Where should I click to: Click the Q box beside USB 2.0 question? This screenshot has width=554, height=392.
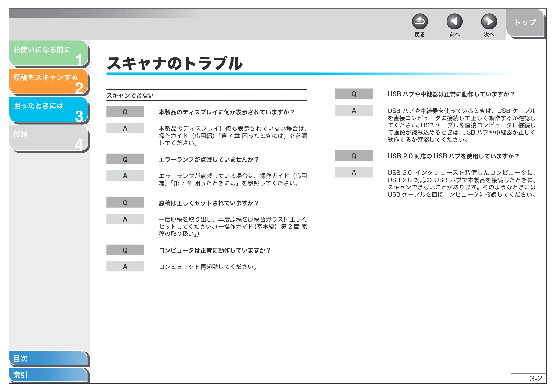tap(354, 156)
